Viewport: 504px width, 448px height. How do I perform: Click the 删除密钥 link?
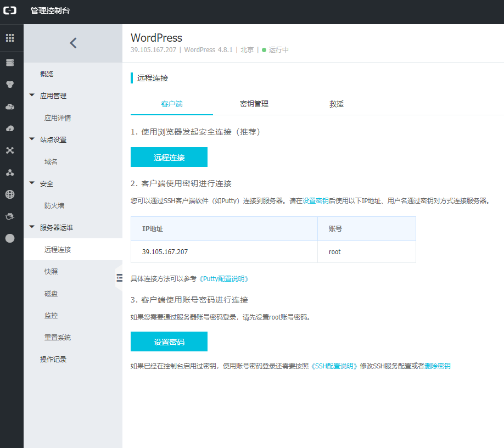click(437, 366)
